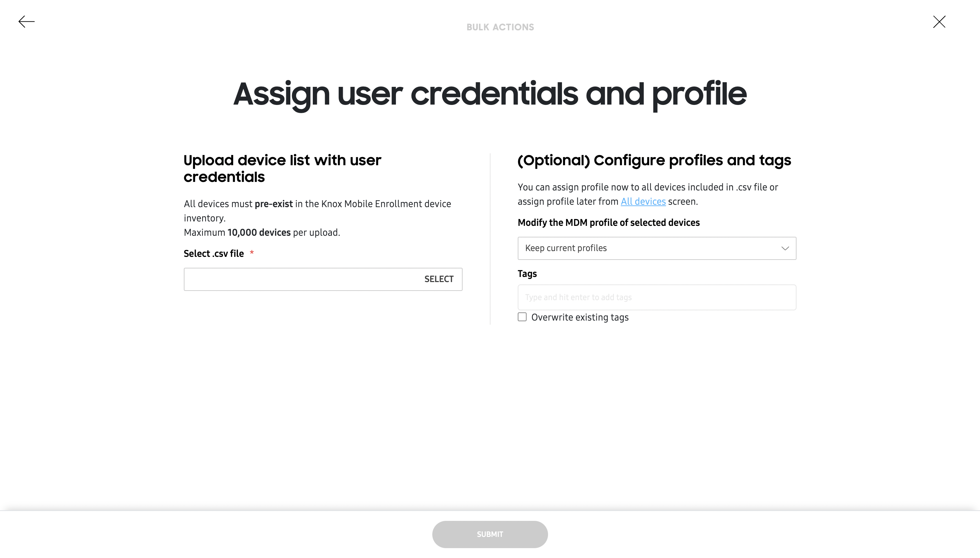Go back using the left arrow icon

pyautogui.click(x=27, y=21)
